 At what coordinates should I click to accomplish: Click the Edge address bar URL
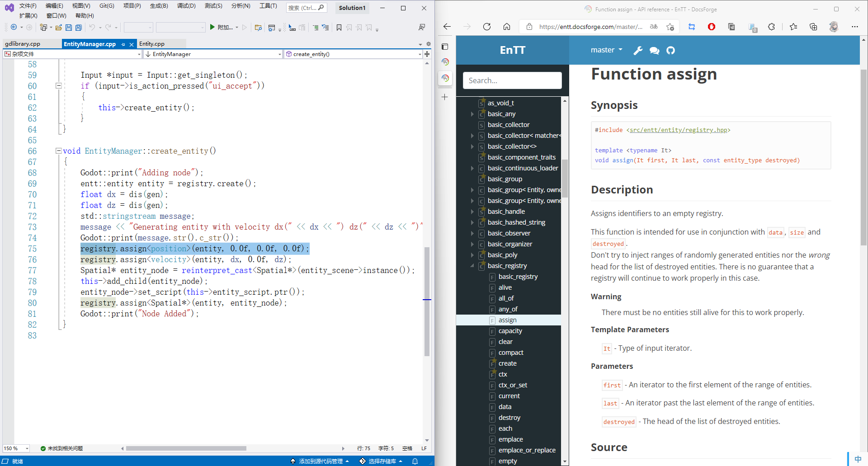pos(590,27)
